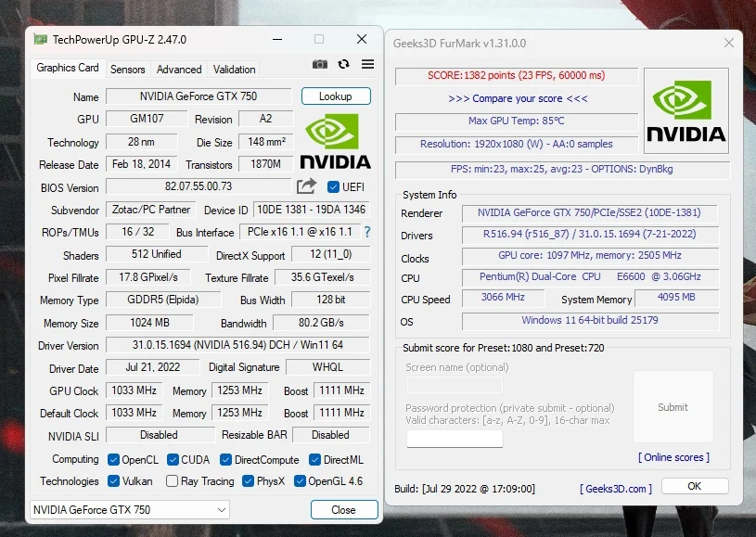756x537 pixels.
Task: Click the Memory Type GDDR5 (Elpida) value
Action: click(x=163, y=300)
